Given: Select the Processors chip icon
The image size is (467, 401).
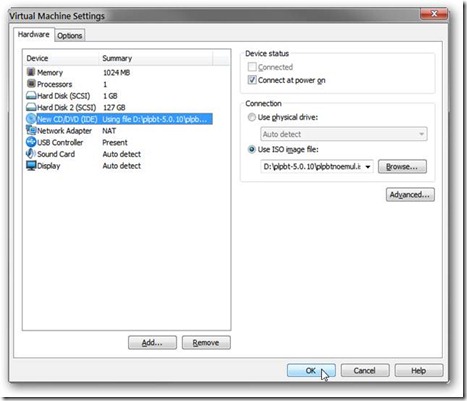Looking at the screenshot, I should tap(31, 83).
